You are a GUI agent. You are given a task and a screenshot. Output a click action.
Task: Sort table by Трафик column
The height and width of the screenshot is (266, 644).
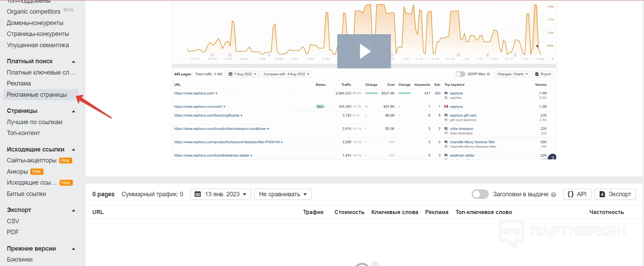pyautogui.click(x=313, y=212)
